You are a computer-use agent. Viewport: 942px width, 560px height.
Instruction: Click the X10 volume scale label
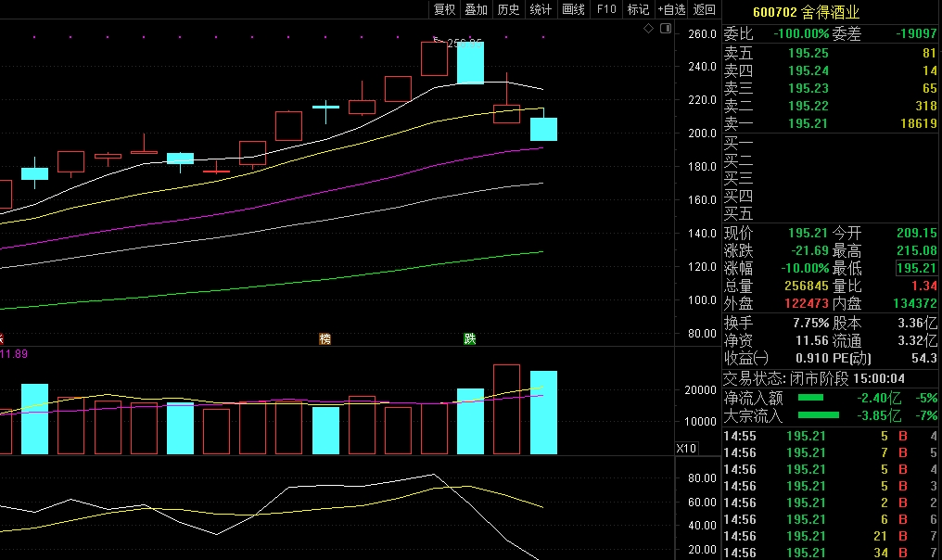pyautogui.click(x=686, y=448)
